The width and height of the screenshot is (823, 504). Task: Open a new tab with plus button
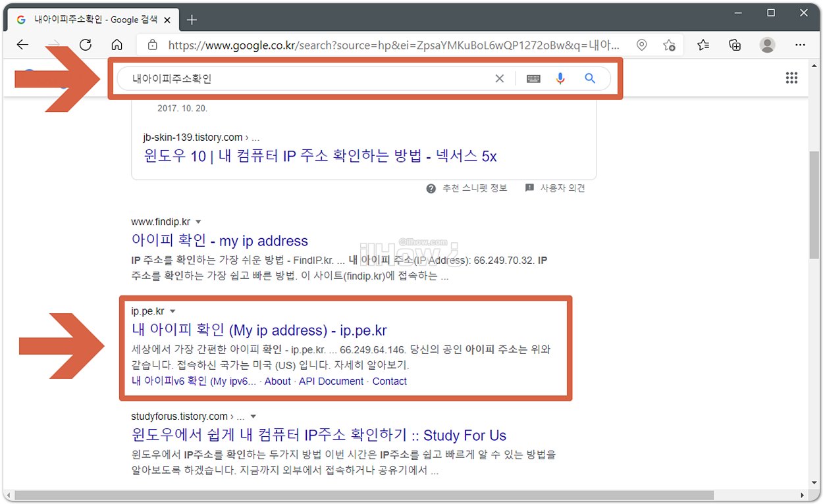(192, 20)
